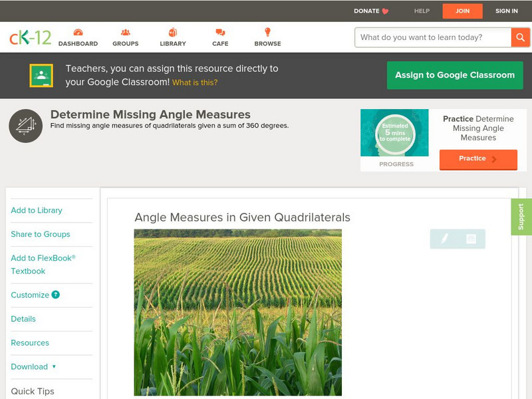Open the Groups people icon

coord(126,32)
